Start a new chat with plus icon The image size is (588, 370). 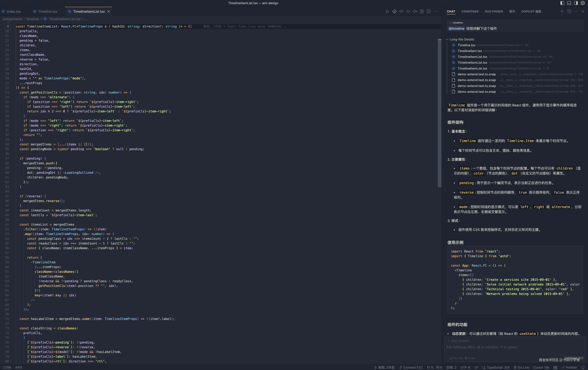pyautogui.click(x=562, y=12)
